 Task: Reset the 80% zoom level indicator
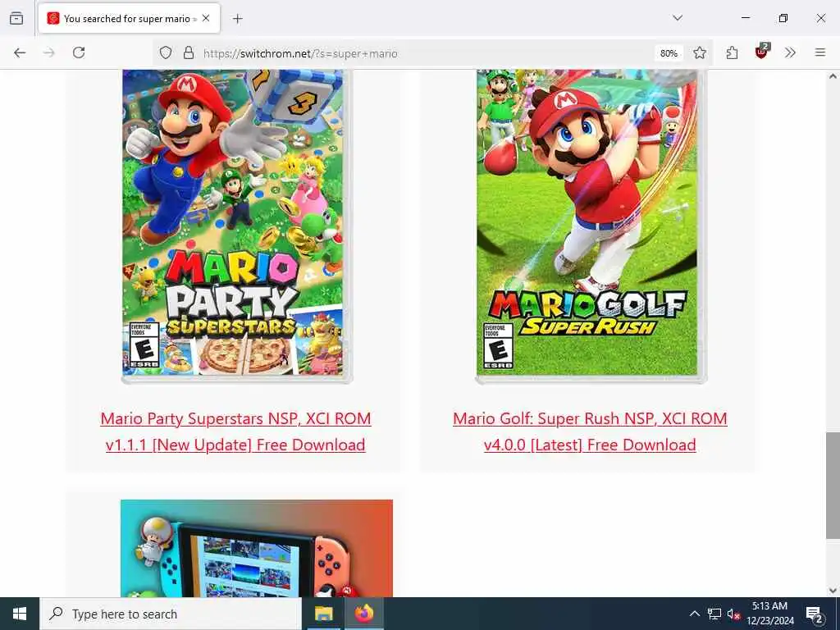point(669,53)
